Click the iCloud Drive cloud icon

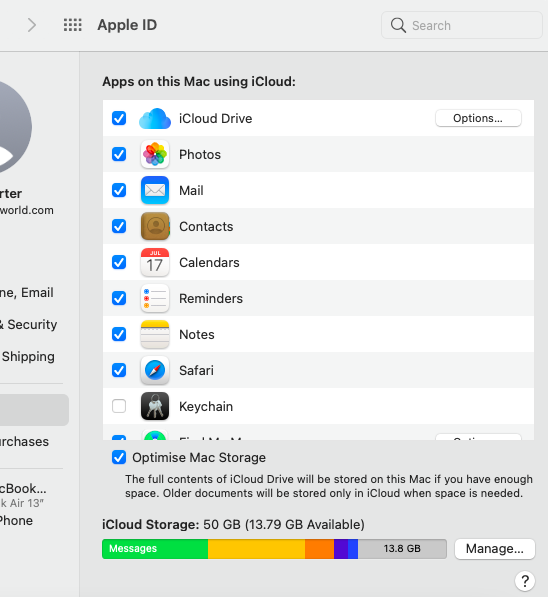155,118
